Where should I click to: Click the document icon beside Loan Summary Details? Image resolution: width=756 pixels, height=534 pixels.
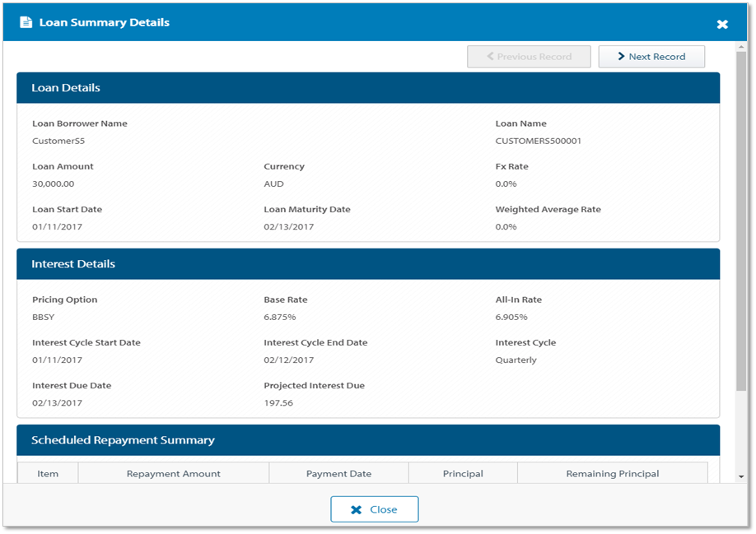[26, 23]
